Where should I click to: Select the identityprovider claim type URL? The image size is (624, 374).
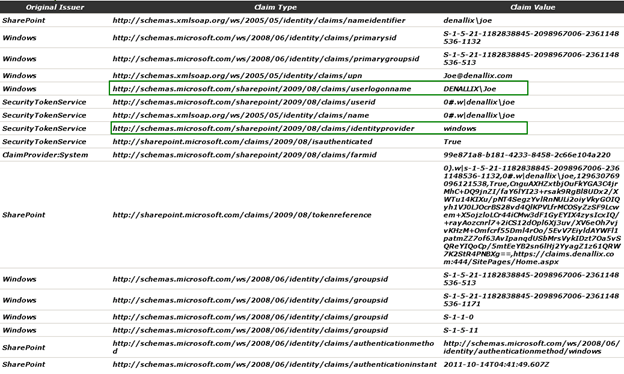[263, 129]
